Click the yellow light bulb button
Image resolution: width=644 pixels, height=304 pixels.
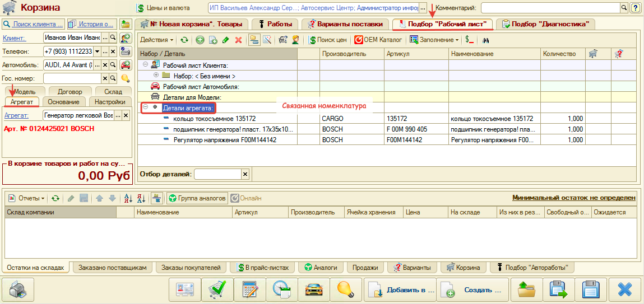click(x=345, y=289)
